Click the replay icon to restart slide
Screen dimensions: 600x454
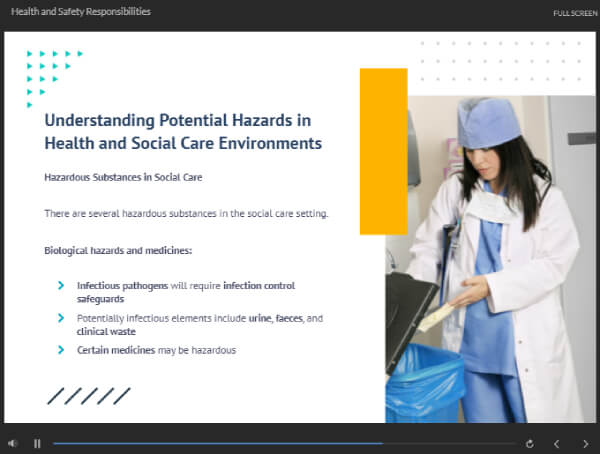pos(530,443)
